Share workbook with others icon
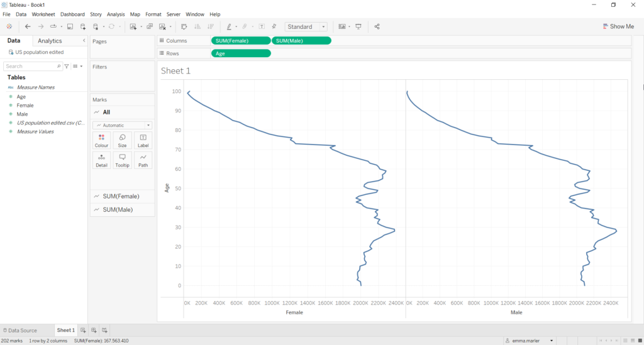644x345 pixels. tap(377, 26)
